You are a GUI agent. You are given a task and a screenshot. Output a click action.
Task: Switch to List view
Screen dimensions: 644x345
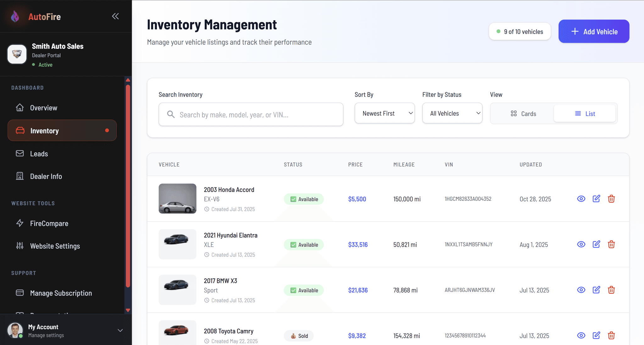click(x=585, y=113)
